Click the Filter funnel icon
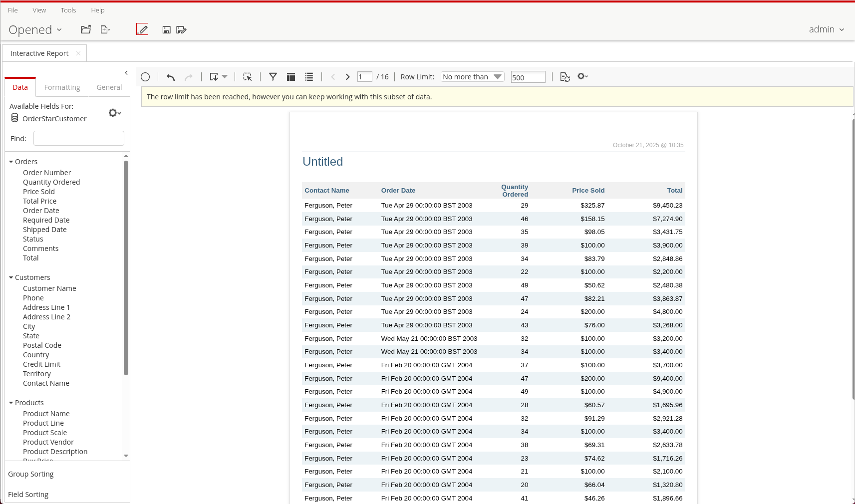 273,77
